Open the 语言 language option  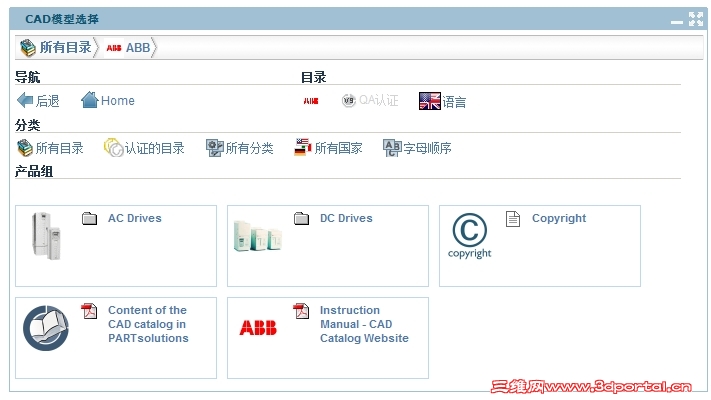[x=454, y=102]
